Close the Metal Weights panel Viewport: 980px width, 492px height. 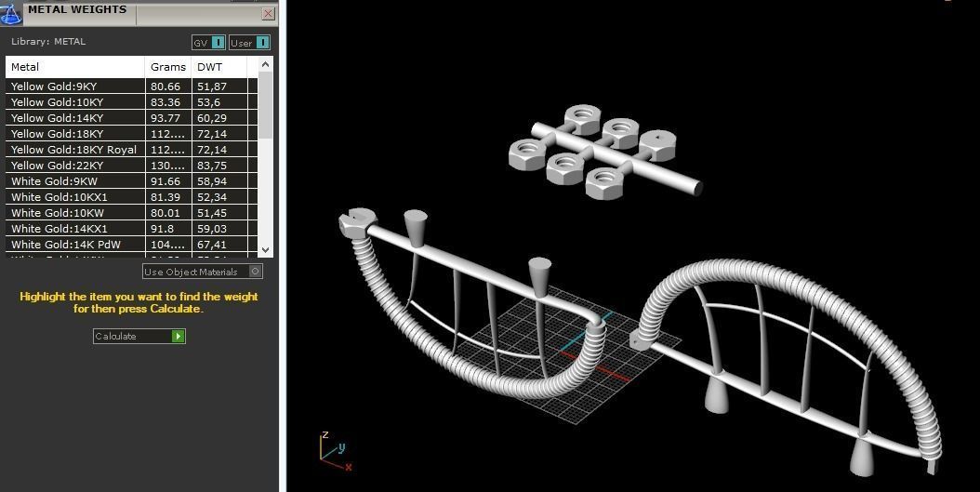[269, 13]
